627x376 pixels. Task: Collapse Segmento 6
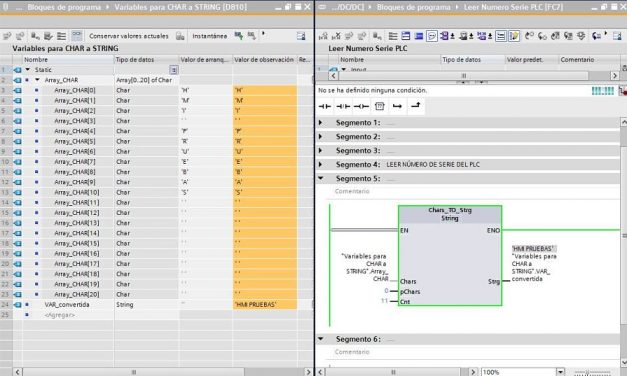point(321,339)
